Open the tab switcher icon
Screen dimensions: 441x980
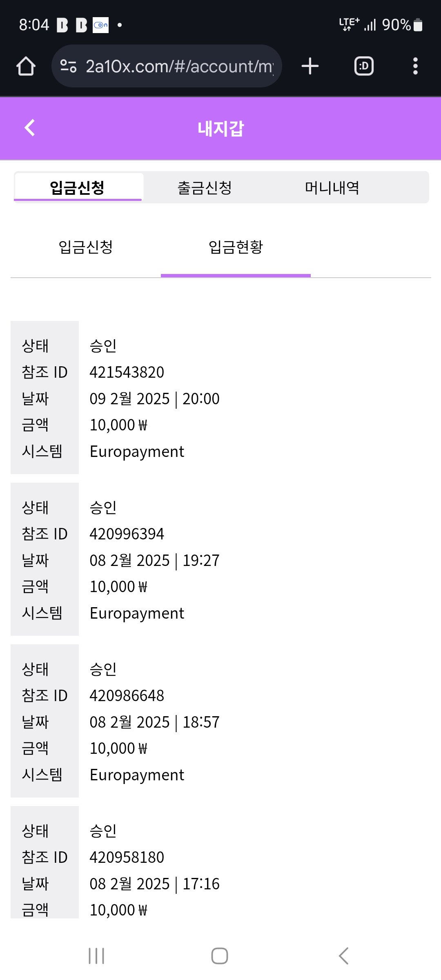coord(364,66)
